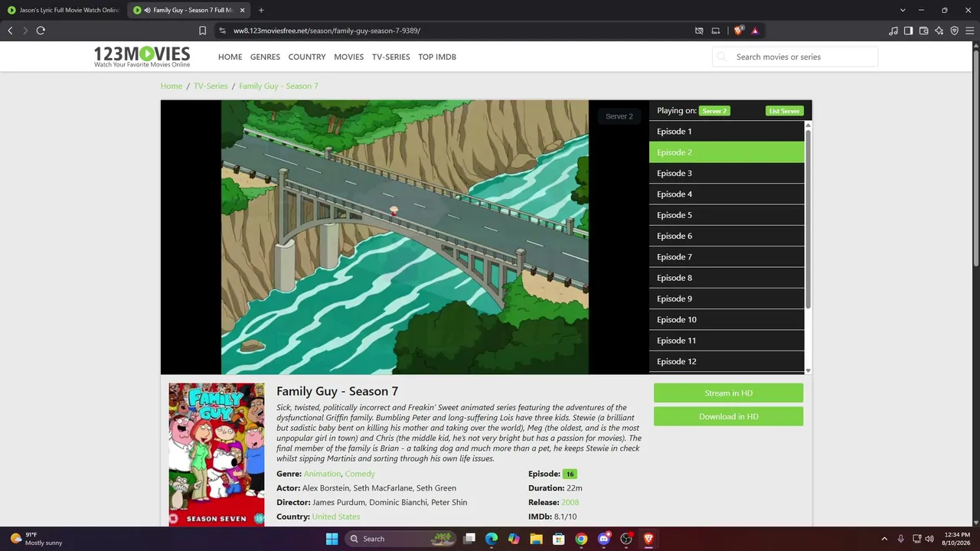Open Microsoft Store from the taskbar
This screenshot has height=551, width=980.
559,539
